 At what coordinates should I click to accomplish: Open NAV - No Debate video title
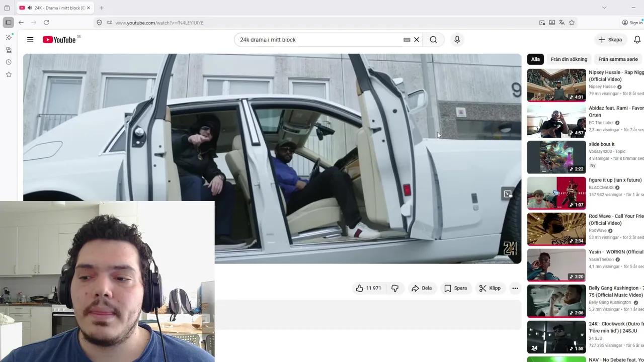point(616,360)
